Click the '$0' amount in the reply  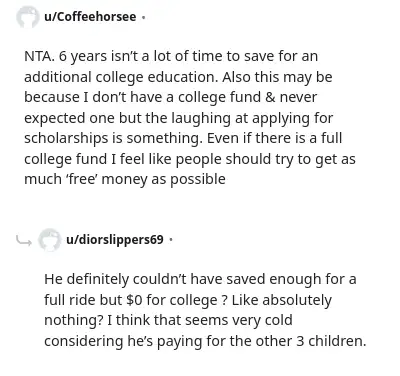tap(134, 300)
